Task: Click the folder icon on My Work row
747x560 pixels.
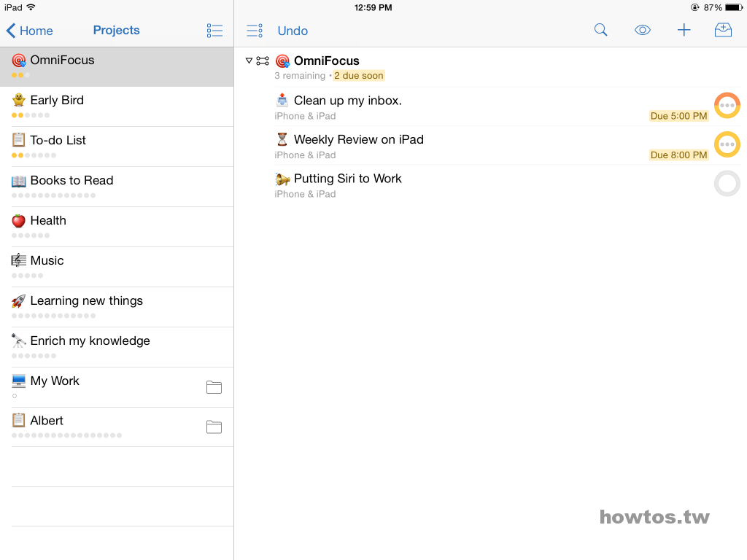Action: pyautogui.click(x=214, y=387)
